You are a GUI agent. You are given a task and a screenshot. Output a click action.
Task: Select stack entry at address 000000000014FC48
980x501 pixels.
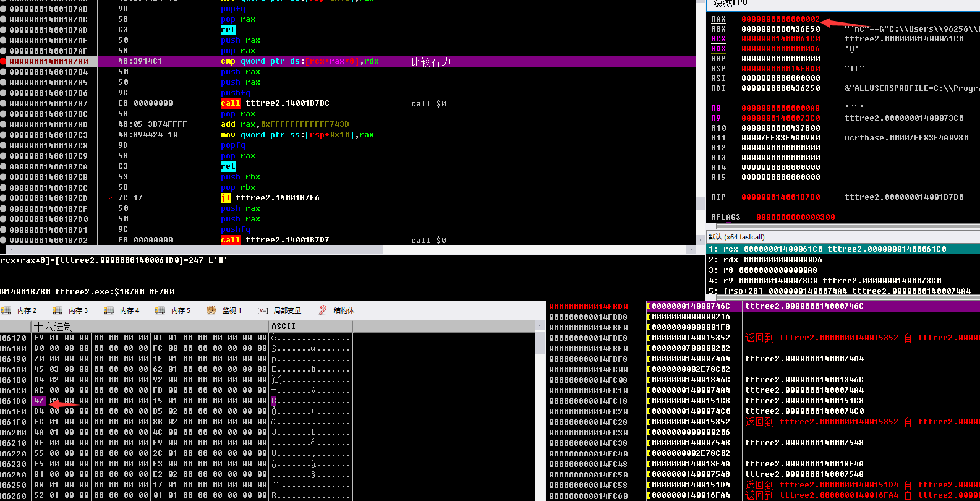click(x=764, y=464)
